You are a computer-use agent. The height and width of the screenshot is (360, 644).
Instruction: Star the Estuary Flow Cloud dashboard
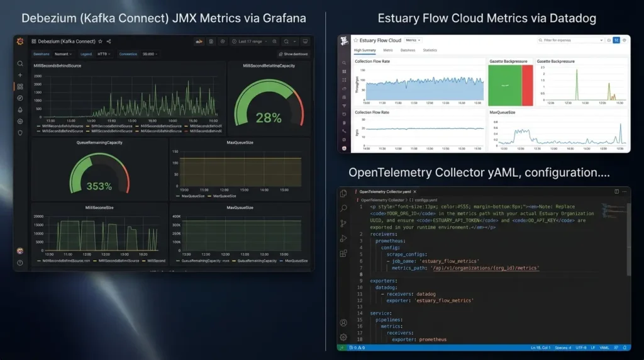pyautogui.click(x=356, y=40)
